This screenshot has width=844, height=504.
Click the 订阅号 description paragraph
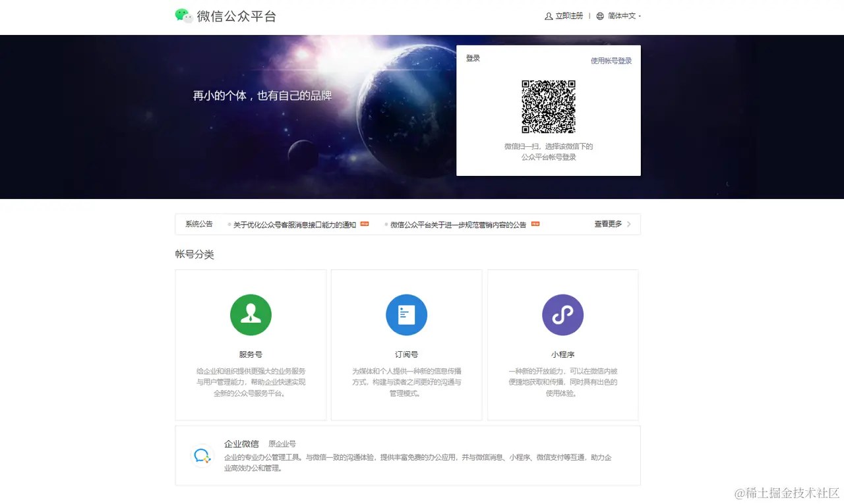click(x=407, y=382)
